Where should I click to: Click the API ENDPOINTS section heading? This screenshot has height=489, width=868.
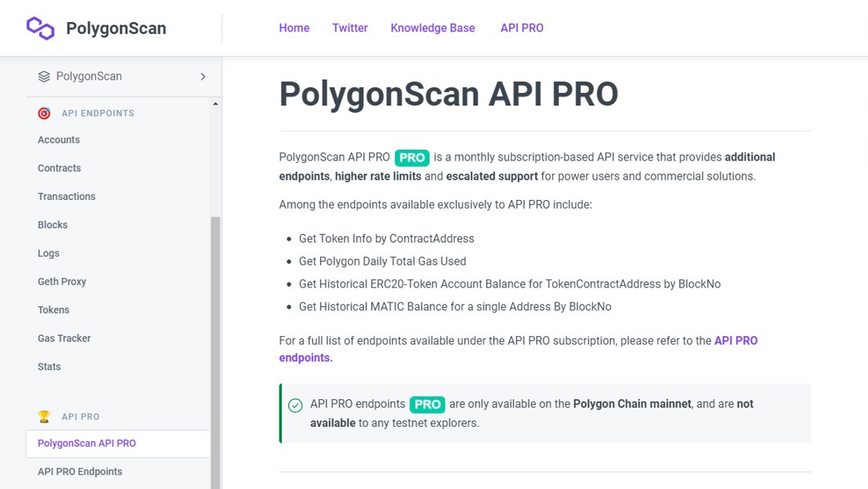pyautogui.click(x=98, y=113)
